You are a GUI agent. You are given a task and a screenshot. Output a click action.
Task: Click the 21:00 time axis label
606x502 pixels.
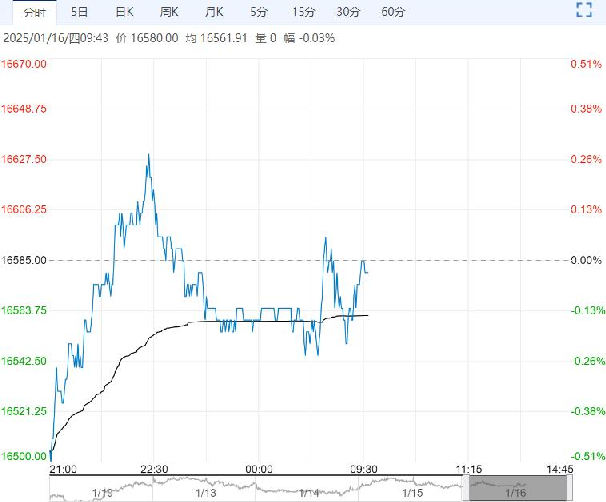[63, 470]
